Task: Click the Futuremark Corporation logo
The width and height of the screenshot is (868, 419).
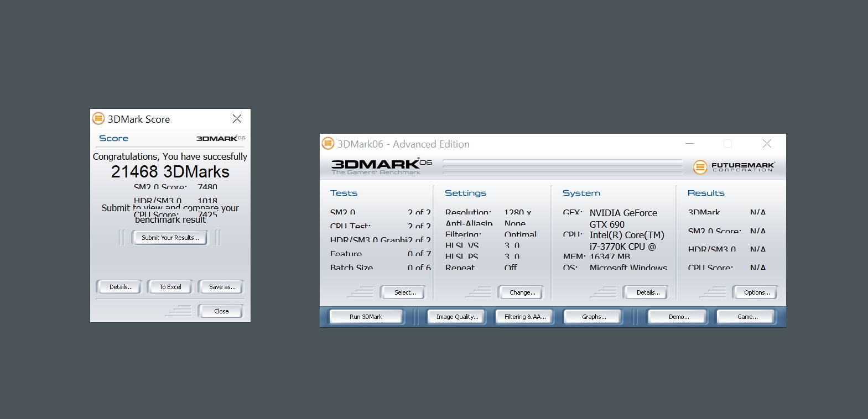Action: point(734,166)
